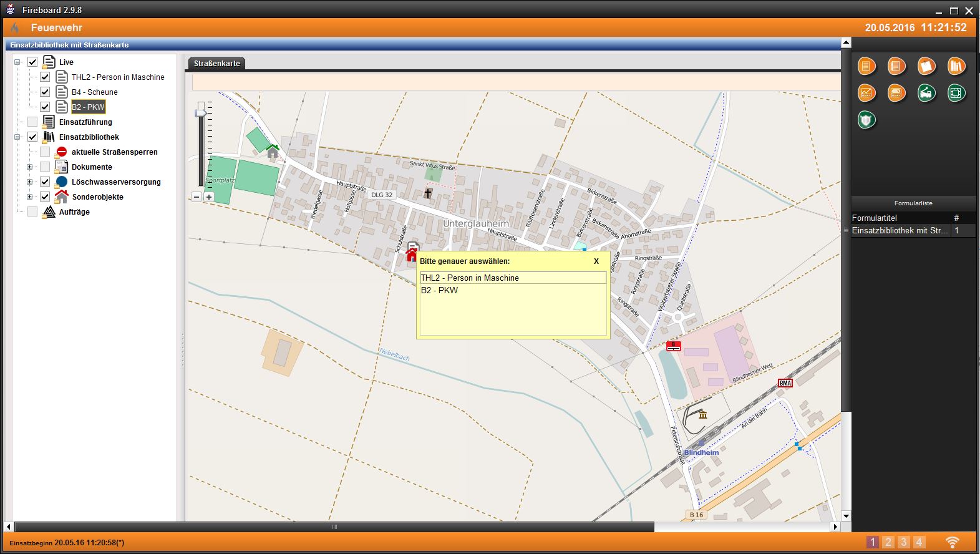Switch to page 3 in bottom bar
The width and height of the screenshot is (980, 554).
903,542
